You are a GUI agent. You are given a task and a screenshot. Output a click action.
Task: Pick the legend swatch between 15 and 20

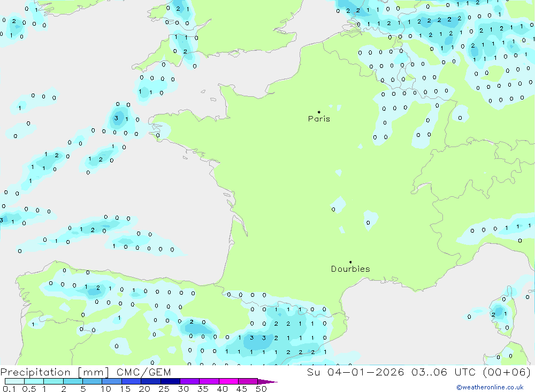(x=131, y=381)
